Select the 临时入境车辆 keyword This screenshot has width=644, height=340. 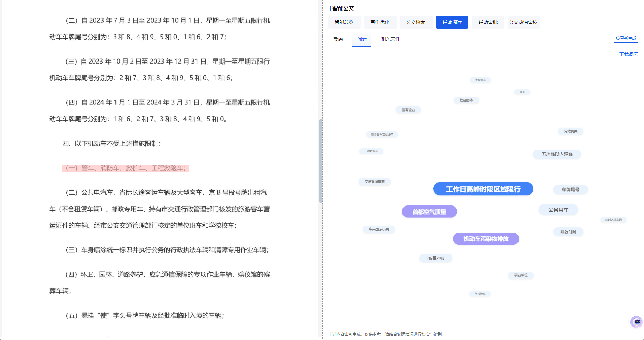pos(613,220)
